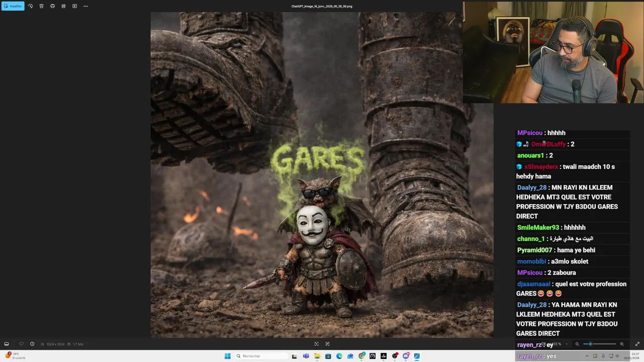Open the Windows Start menu

(x=227, y=356)
